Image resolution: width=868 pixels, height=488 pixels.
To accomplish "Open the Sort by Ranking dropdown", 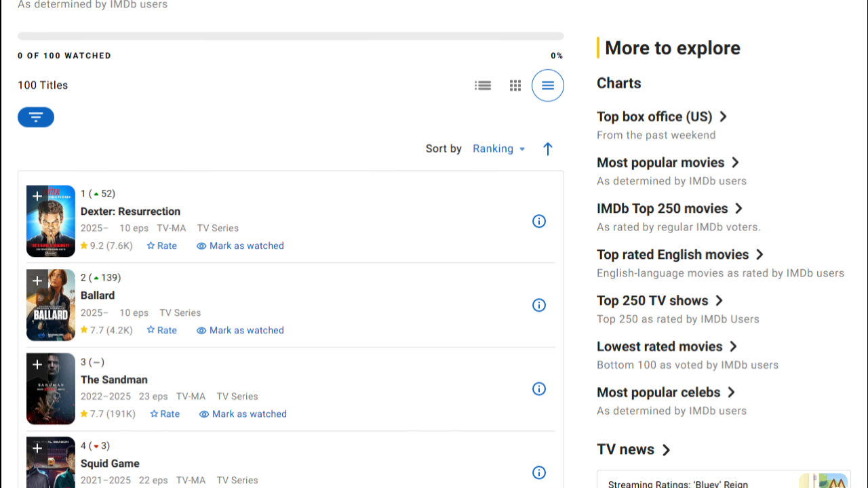I will (499, 148).
